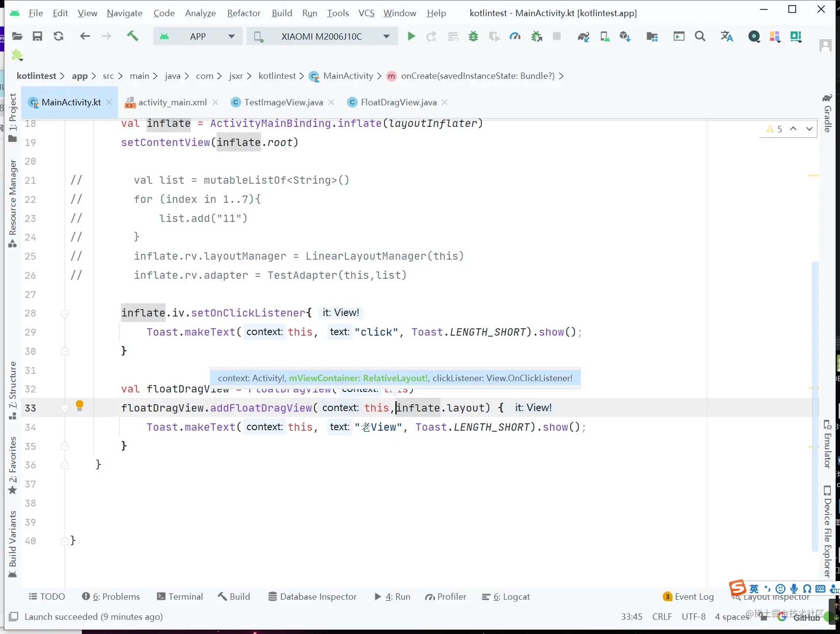Collapse the code fold at line 33

click(x=65, y=408)
